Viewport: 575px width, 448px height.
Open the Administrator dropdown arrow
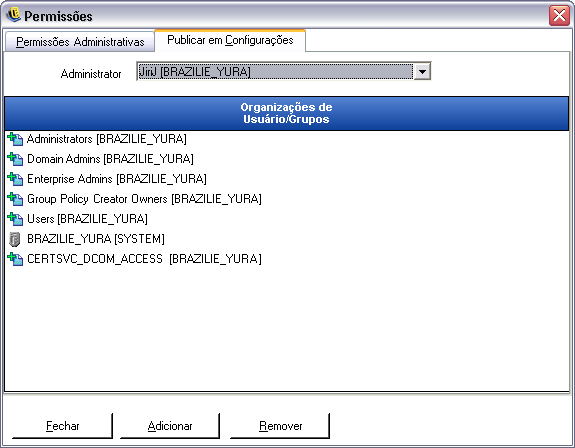pyautogui.click(x=422, y=71)
